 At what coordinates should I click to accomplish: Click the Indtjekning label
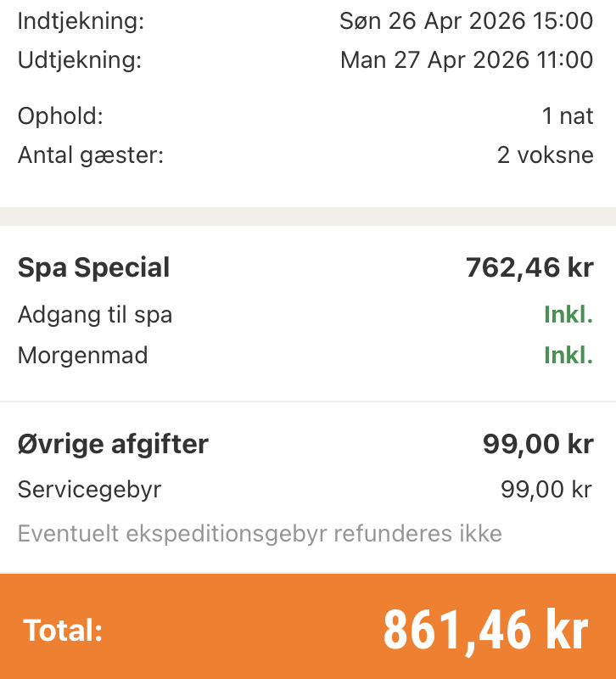(x=81, y=21)
